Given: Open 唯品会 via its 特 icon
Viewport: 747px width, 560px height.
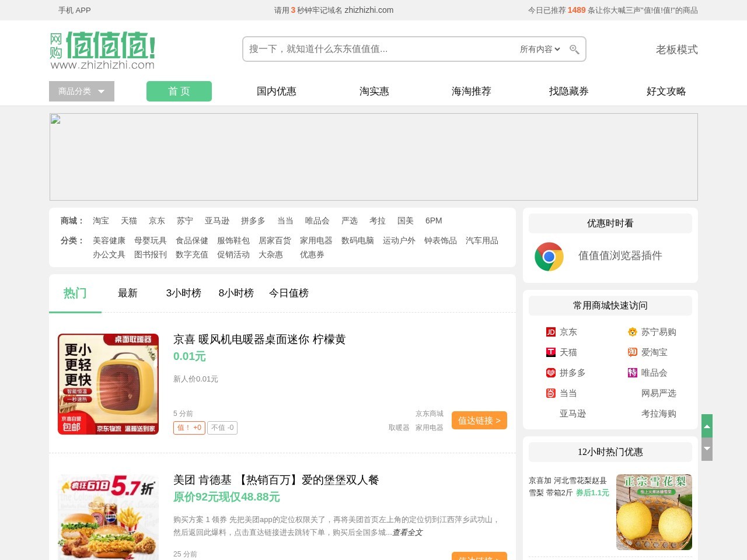Looking at the screenshot, I should pyautogui.click(x=633, y=373).
